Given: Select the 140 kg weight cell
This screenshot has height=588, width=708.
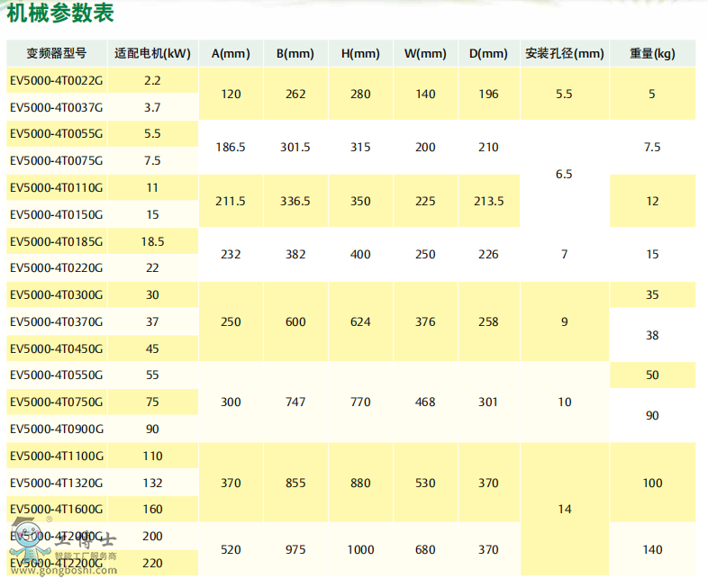Looking at the screenshot, I should click(652, 549).
